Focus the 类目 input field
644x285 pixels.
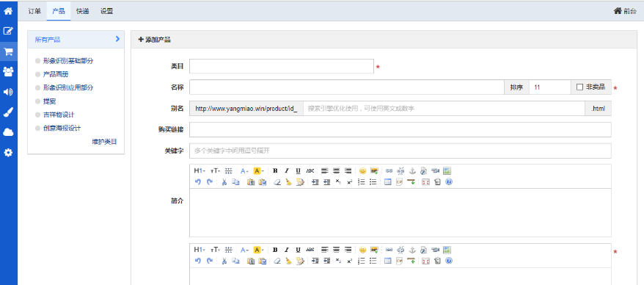point(282,66)
